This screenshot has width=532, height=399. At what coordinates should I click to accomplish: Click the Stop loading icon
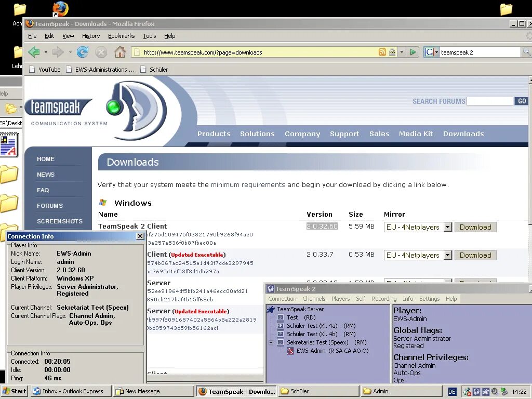pyautogui.click(x=101, y=52)
